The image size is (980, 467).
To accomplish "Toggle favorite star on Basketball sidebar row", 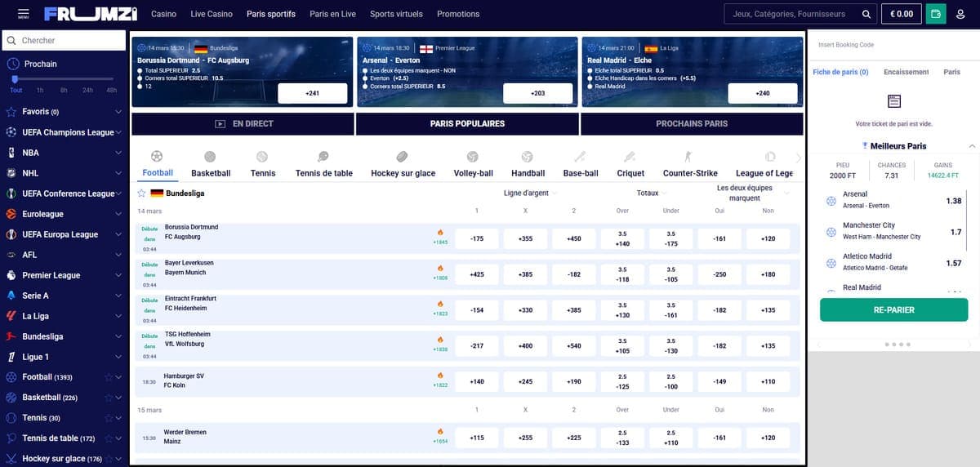I will coord(108,398).
